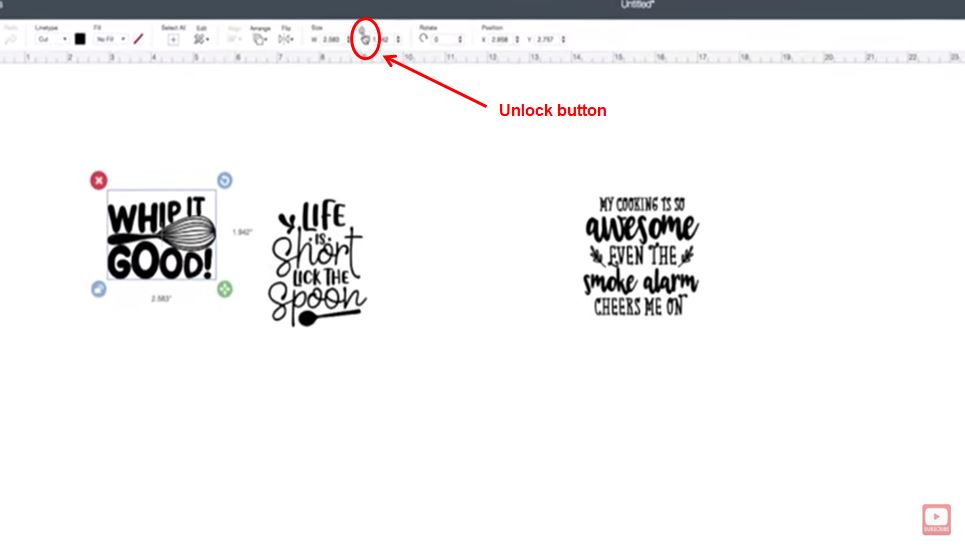Click the Redo arrow icon
Viewport: 965px width, 551px height.
(10, 40)
